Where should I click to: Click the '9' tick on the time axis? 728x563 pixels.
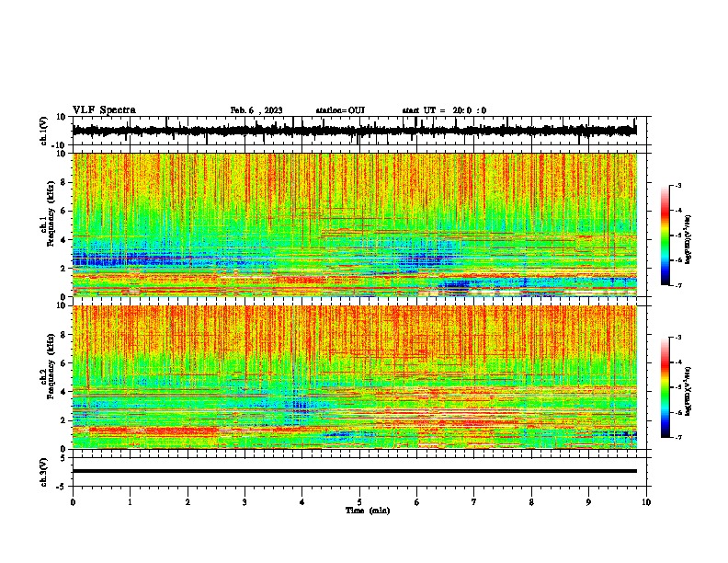(588, 502)
